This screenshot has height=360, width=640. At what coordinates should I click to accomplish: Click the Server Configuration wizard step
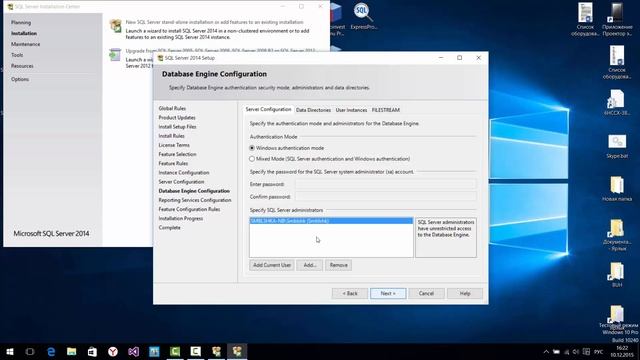point(181,182)
